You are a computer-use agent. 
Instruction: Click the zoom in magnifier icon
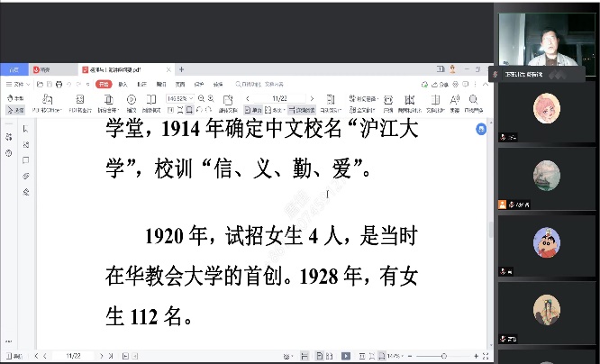[x=211, y=98]
